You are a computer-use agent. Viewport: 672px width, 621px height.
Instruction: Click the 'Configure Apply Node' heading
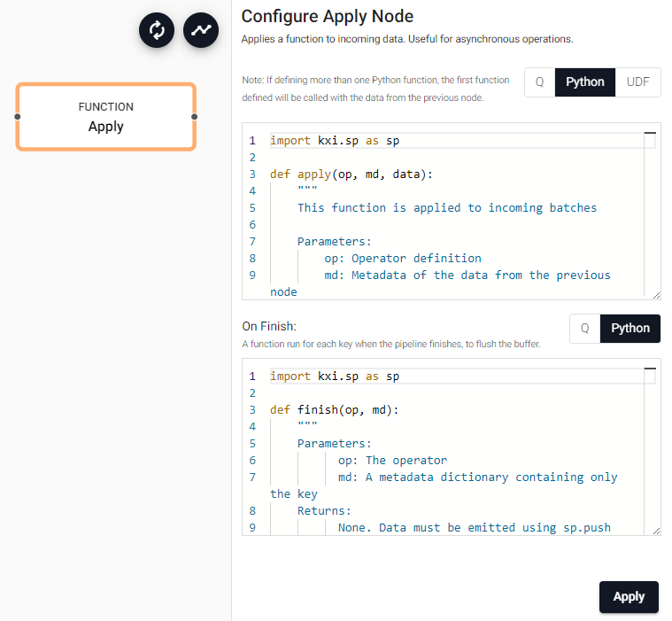tap(328, 16)
